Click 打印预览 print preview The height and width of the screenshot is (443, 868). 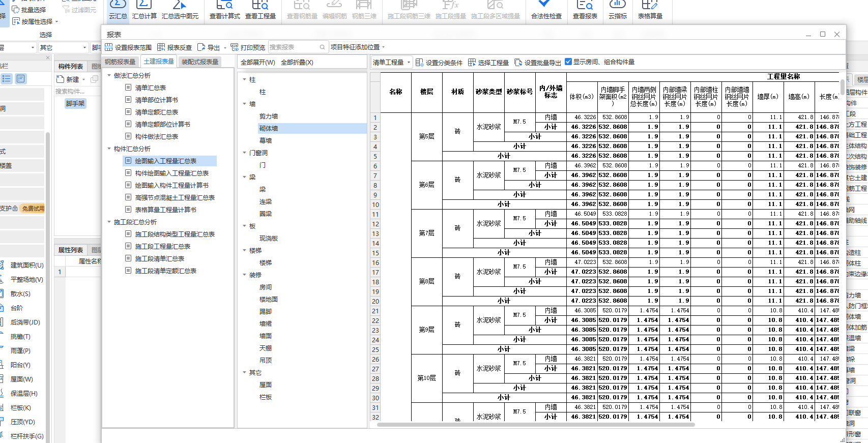coord(248,47)
